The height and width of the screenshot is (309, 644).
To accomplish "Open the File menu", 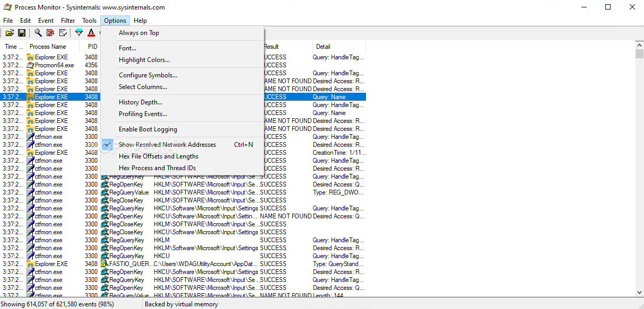I will pos(8,21).
